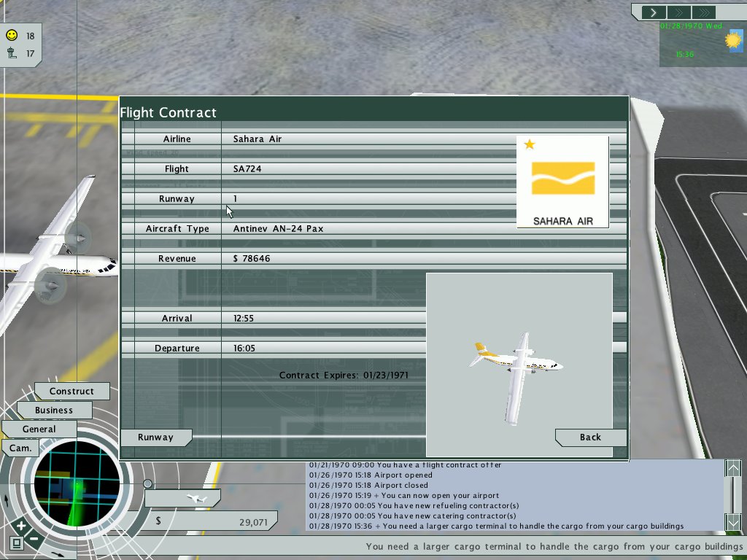Click the radar minimap display

click(71, 485)
